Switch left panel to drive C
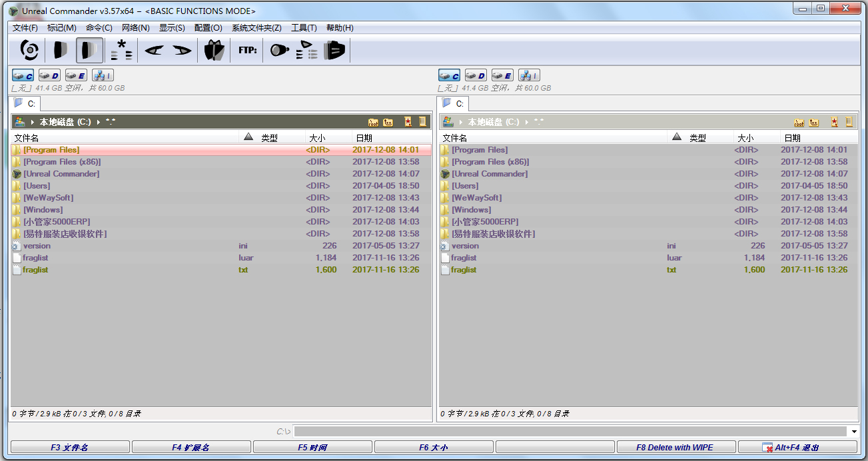 click(23, 75)
